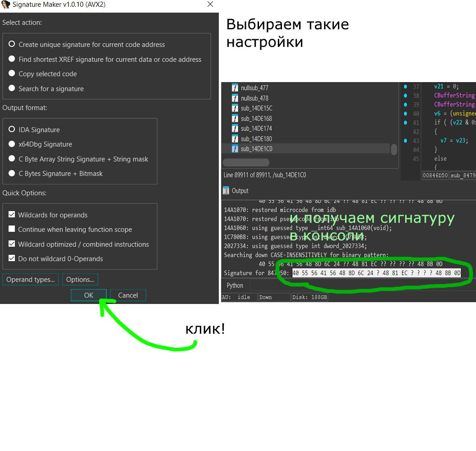476x451 pixels.
Task: Click function icon beside nullsub_478
Action: tap(235, 98)
